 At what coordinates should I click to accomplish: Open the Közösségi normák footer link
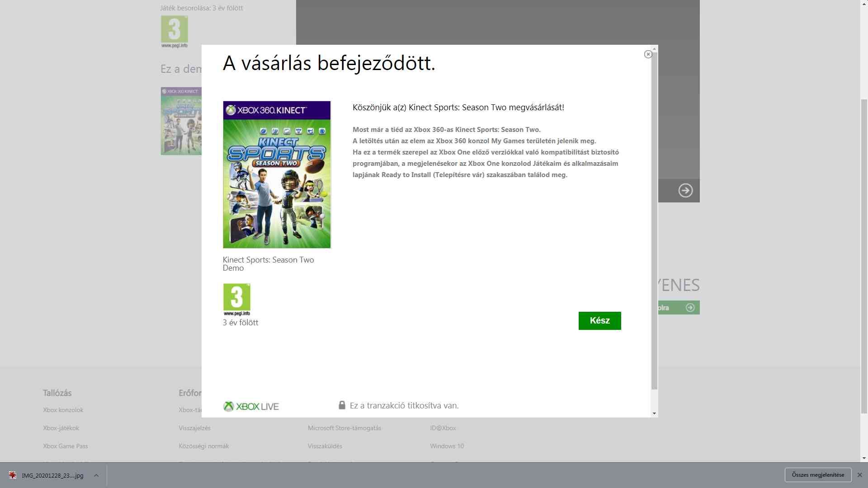(x=204, y=446)
